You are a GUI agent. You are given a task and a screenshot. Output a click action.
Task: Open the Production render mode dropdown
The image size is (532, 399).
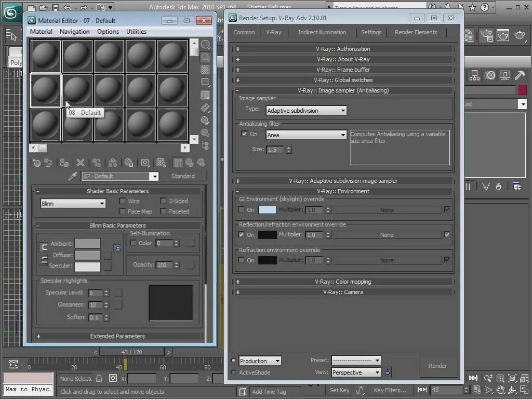tap(260, 361)
